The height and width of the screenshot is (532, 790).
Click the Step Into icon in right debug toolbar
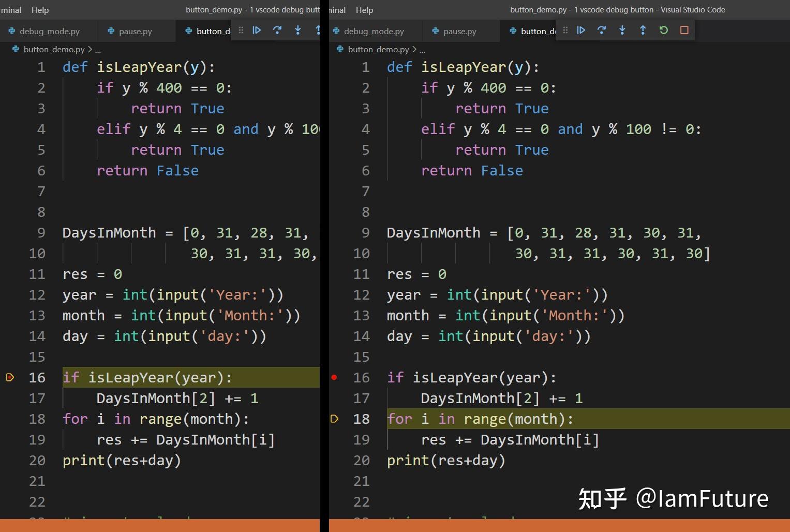coord(622,30)
